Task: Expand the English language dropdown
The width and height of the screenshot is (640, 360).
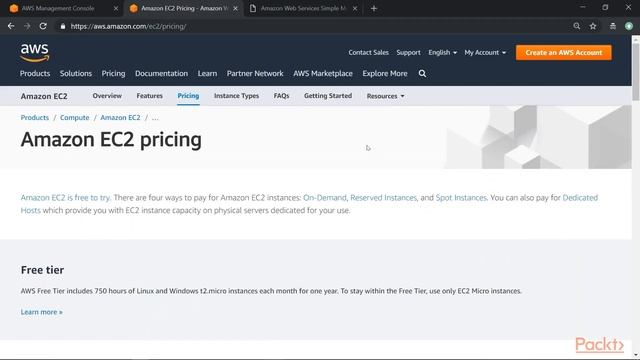Action: (442, 53)
